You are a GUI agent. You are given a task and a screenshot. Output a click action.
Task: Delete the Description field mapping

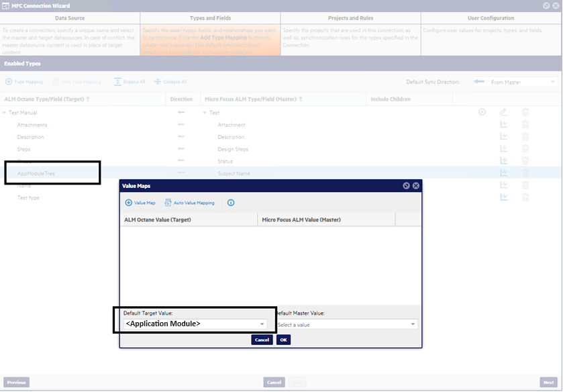pos(525,136)
